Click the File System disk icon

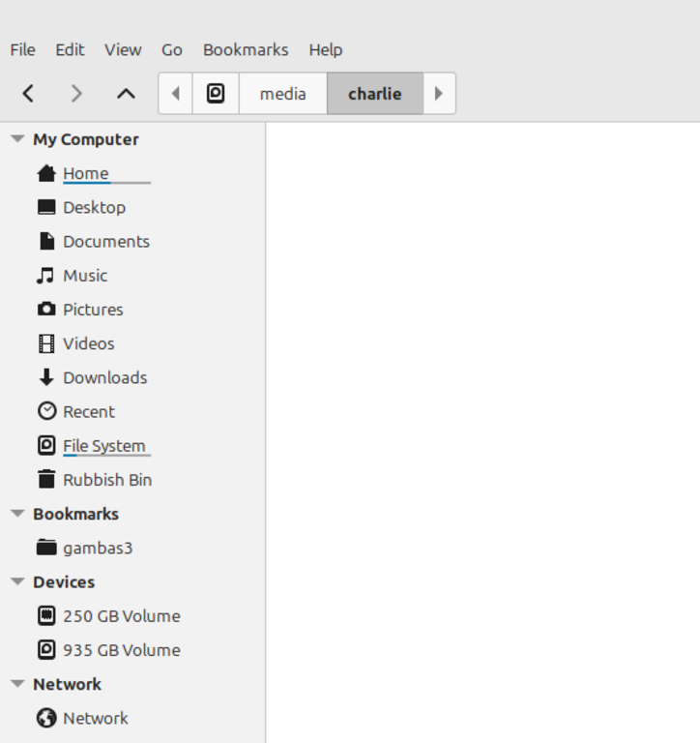point(46,446)
